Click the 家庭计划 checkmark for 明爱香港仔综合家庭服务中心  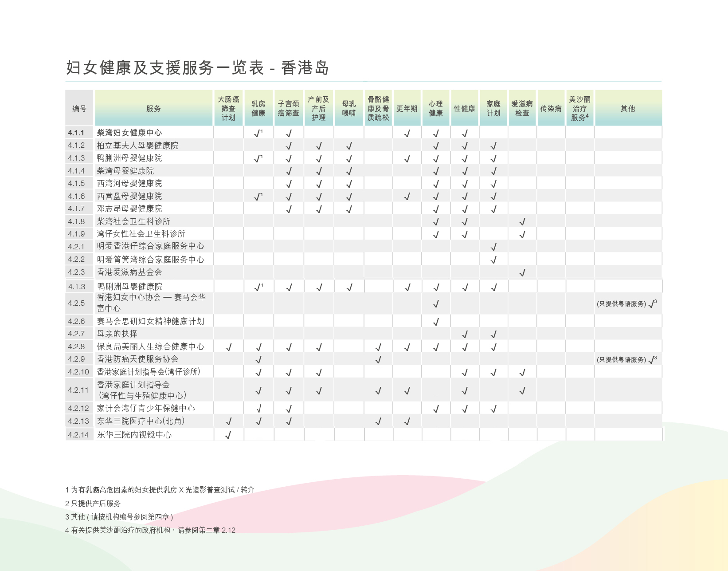point(493,247)
